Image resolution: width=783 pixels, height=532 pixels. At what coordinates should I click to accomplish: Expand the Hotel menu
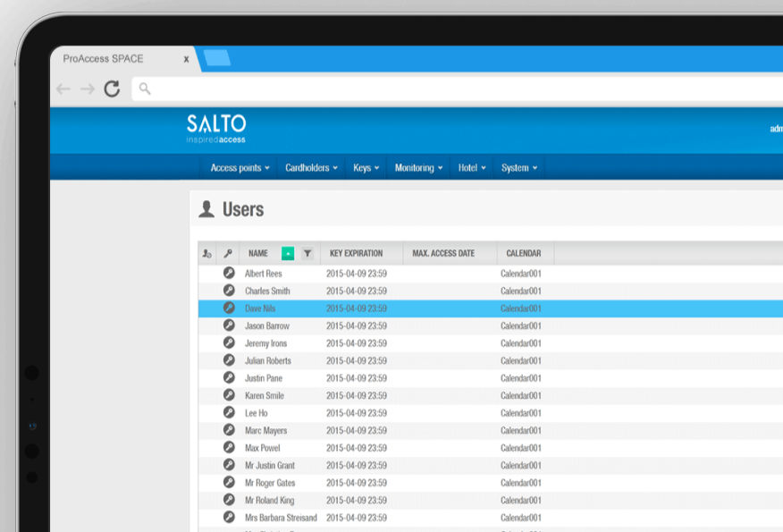click(x=471, y=167)
